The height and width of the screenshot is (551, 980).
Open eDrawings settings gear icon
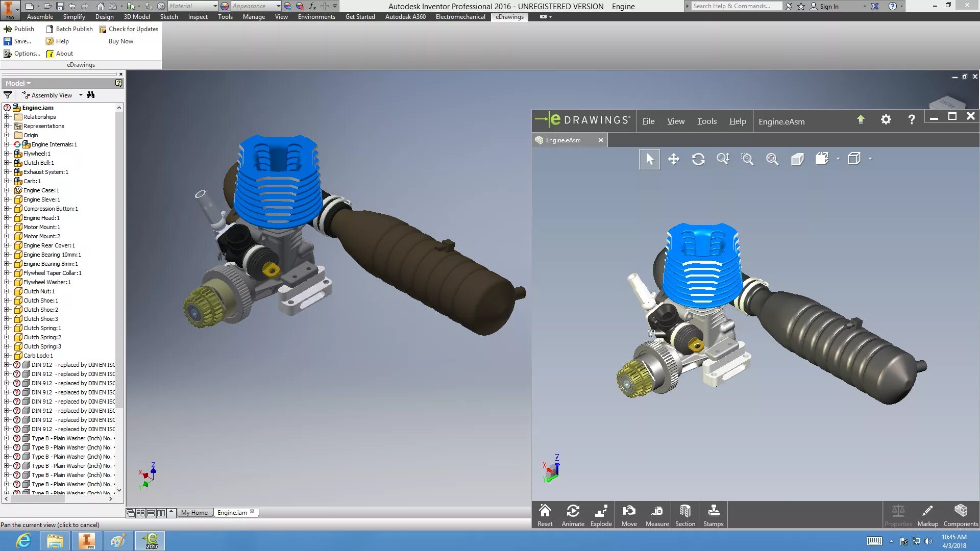[886, 119]
